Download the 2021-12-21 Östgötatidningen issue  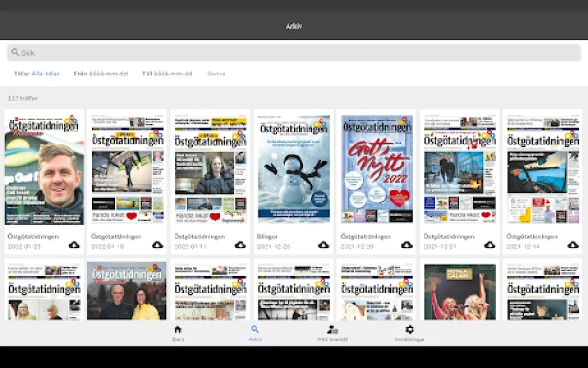click(490, 245)
